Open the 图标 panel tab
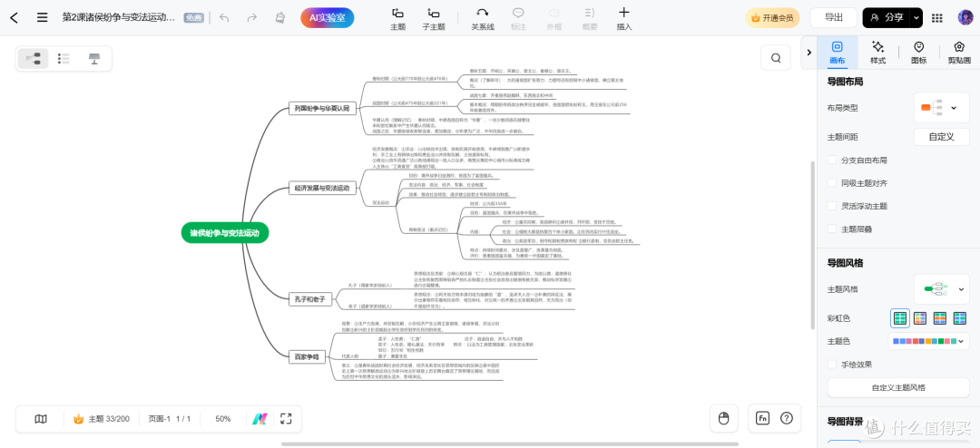Viewport: 980px width, 448px height. 918,52
